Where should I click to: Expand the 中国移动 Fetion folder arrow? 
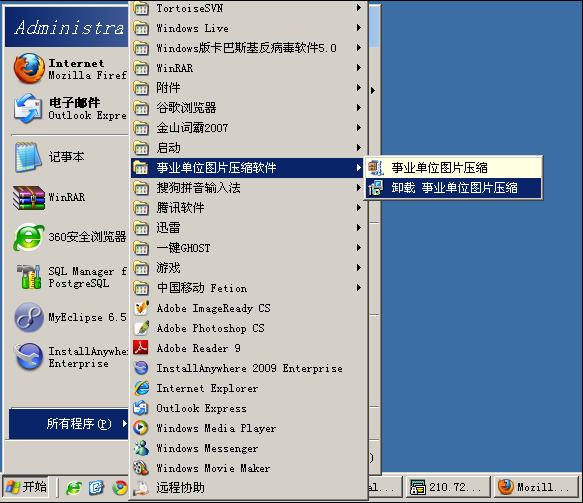pos(359,288)
